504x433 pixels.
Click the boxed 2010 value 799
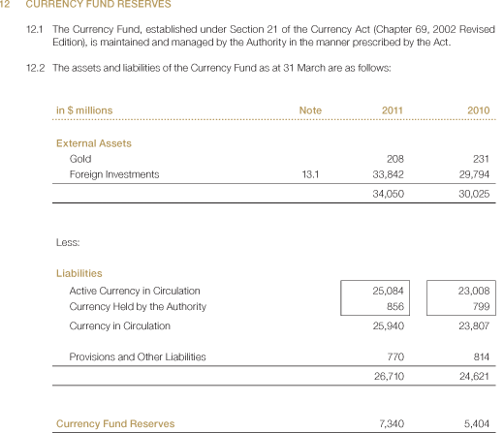click(481, 306)
